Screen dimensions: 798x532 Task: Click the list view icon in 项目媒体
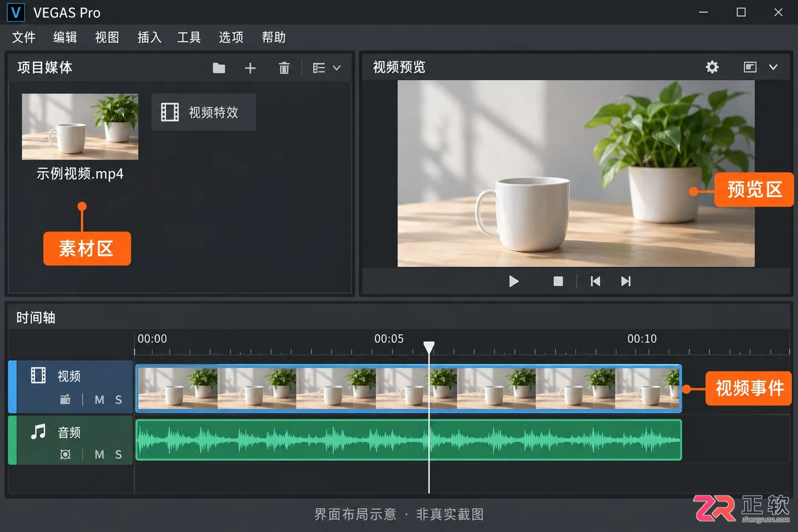(319, 68)
